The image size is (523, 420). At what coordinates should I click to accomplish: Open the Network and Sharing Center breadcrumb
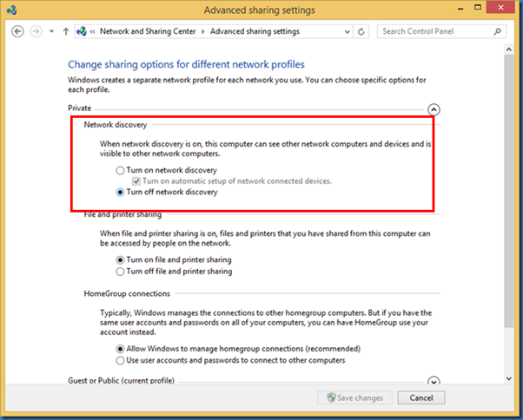point(148,31)
